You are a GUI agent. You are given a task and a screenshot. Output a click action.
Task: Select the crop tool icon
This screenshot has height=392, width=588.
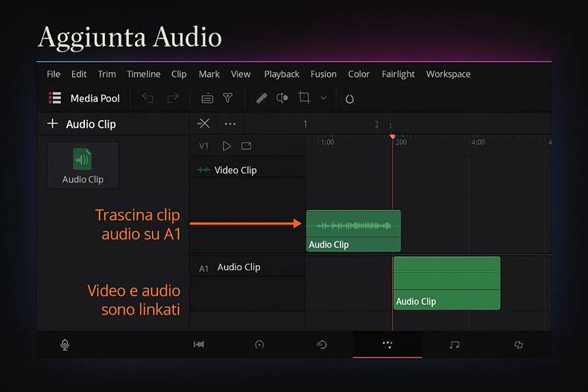[x=304, y=98]
